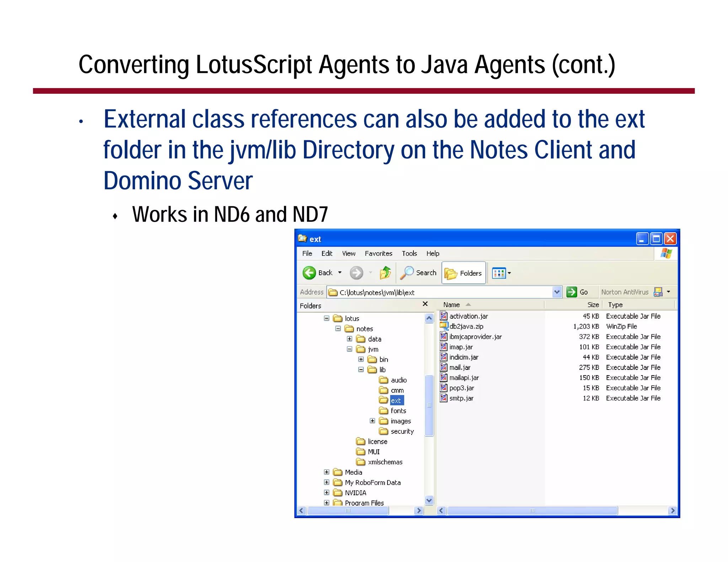This screenshot has width=728, height=562.
Task: Open the Views icon dropdown
Action: pyautogui.click(x=502, y=273)
